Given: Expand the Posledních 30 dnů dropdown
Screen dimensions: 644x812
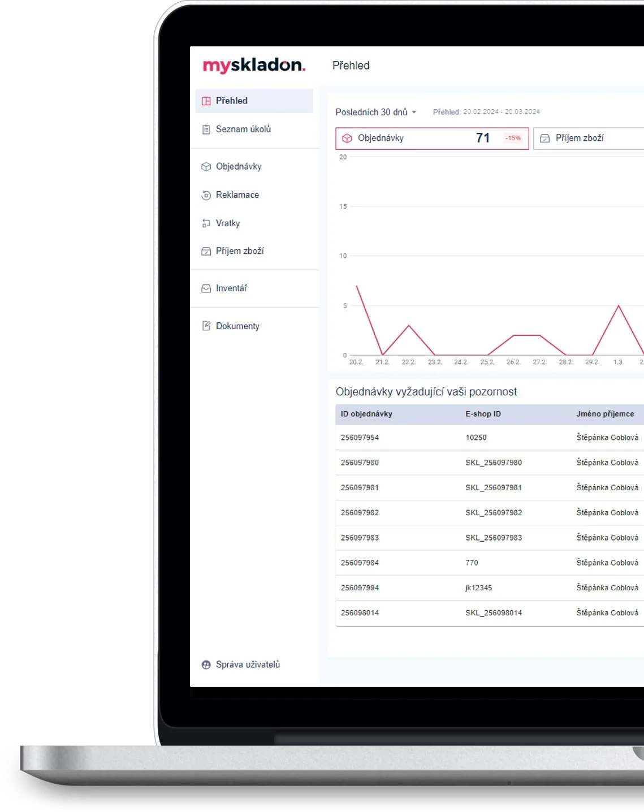Looking at the screenshot, I should pyautogui.click(x=376, y=112).
